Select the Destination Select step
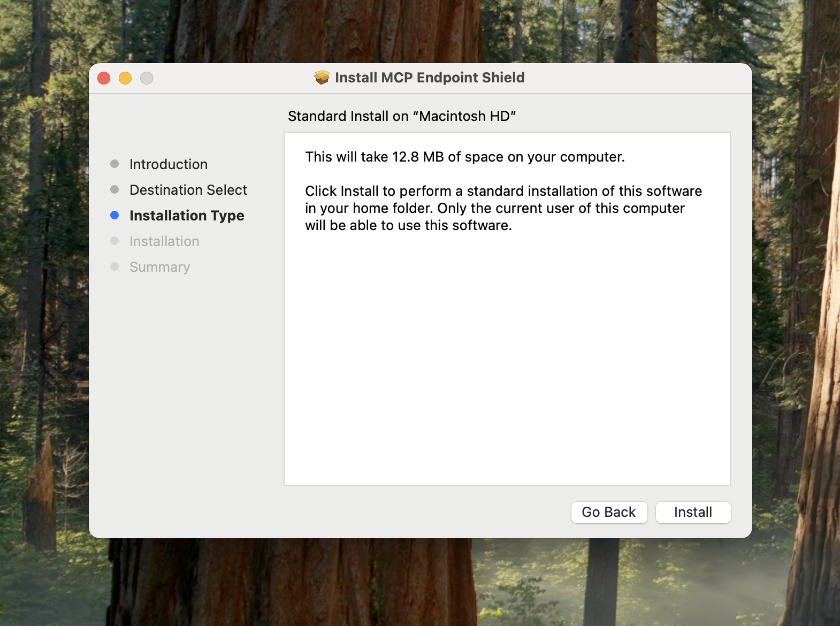 [x=188, y=190]
